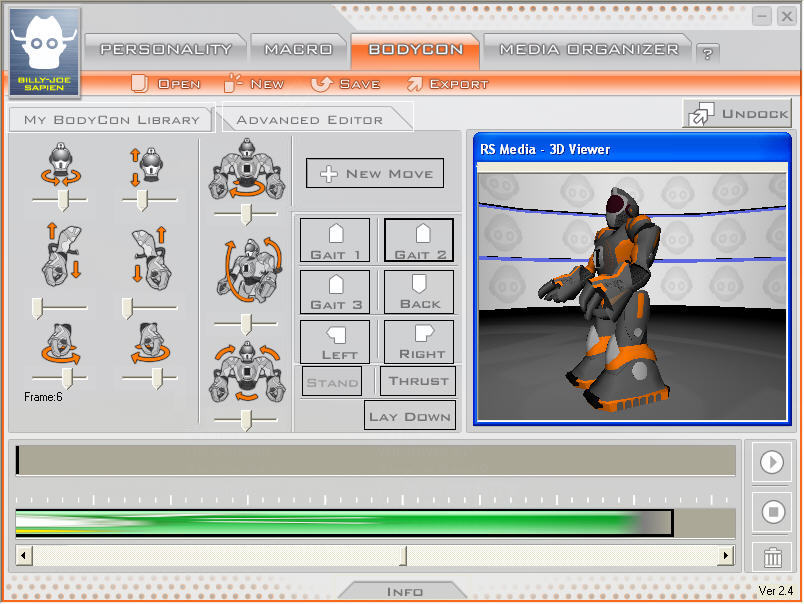Image resolution: width=804 pixels, height=604 pixels.
Task: Play the BodyCon animation
Action: click(x=772, y=462)
